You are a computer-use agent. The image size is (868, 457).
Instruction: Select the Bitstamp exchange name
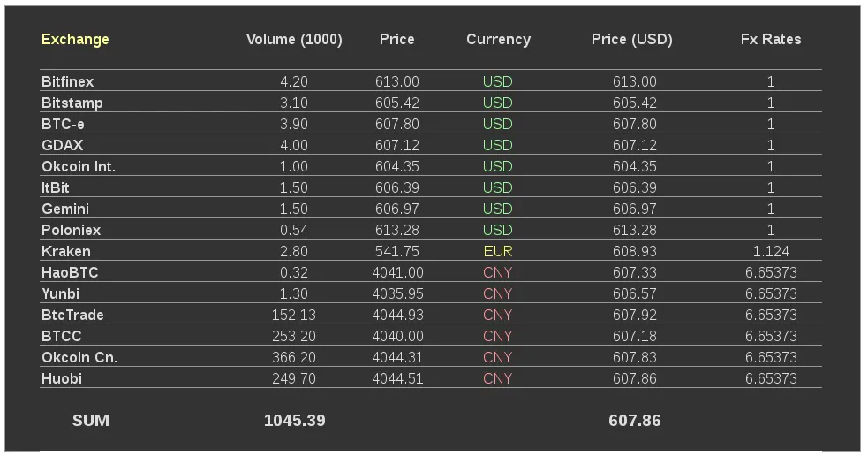click(72, 103)
